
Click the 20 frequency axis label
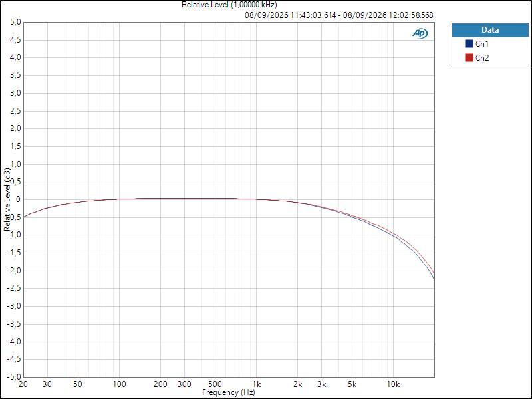coord(23,384)
